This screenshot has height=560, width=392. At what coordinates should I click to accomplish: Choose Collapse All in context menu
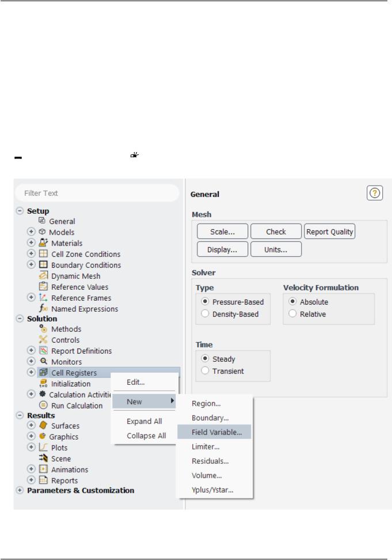[144, 436]
